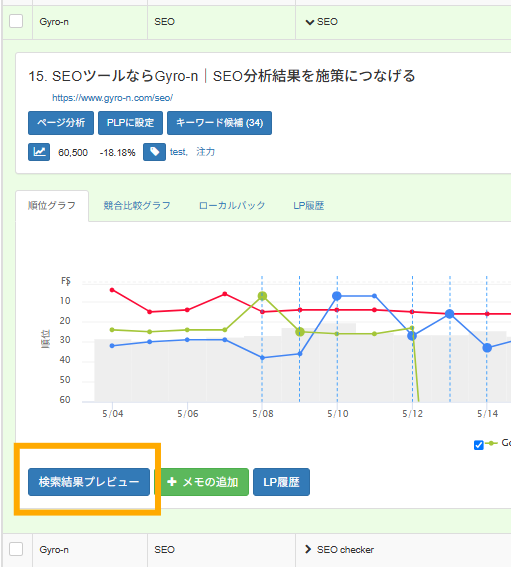Click the メモの追加 button
Image resolution: width=511 pixels, height=567 pixels.
tap(202, 482)
